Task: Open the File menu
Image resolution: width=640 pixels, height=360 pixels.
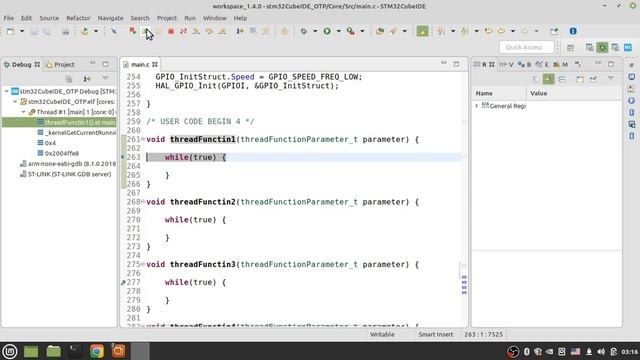Action: [x=9, y=18]
